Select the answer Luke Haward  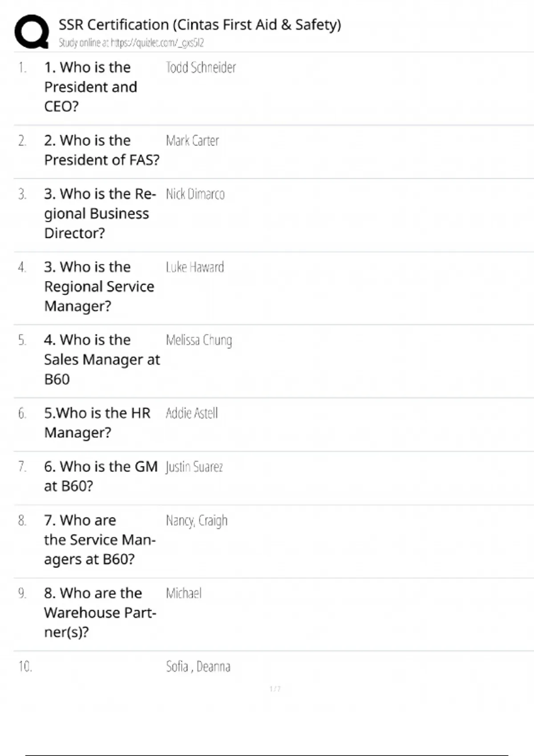pos(194,267)
